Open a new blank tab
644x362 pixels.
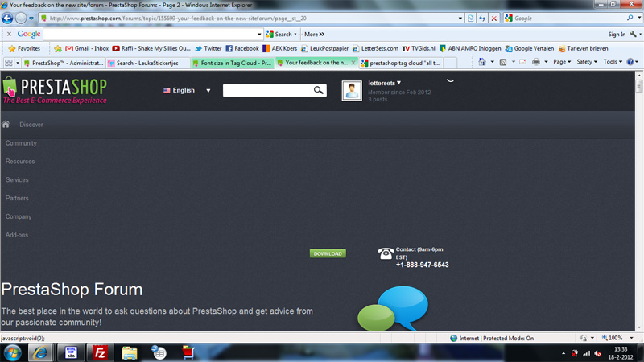pyautogui.click(x=450, y=63)
